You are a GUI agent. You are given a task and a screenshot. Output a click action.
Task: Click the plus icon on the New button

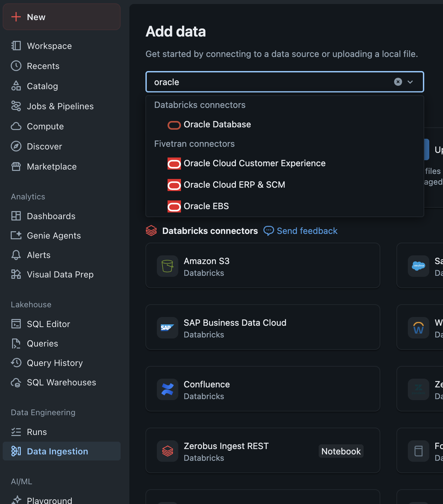(x=16, y=17)
